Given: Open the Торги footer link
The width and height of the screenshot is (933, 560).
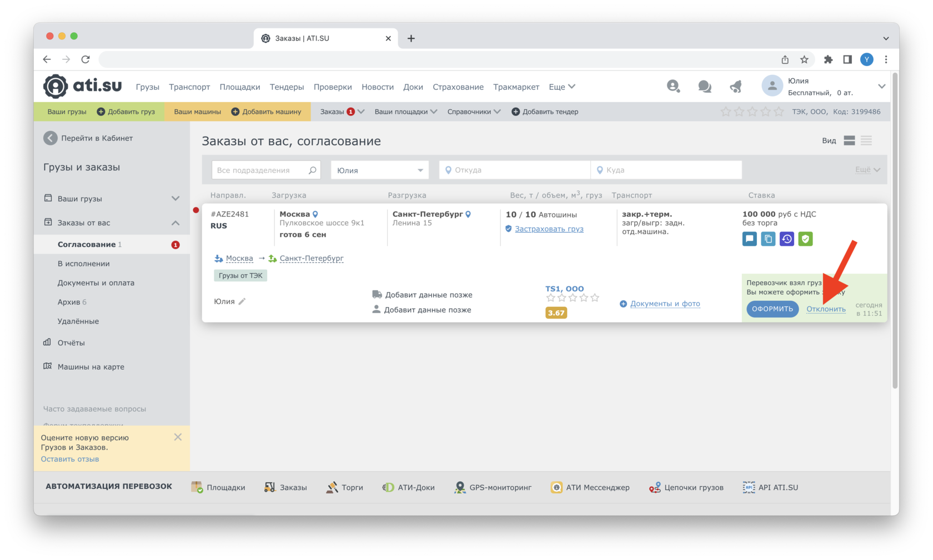Looking at the screenshot, I should point(344,487).
